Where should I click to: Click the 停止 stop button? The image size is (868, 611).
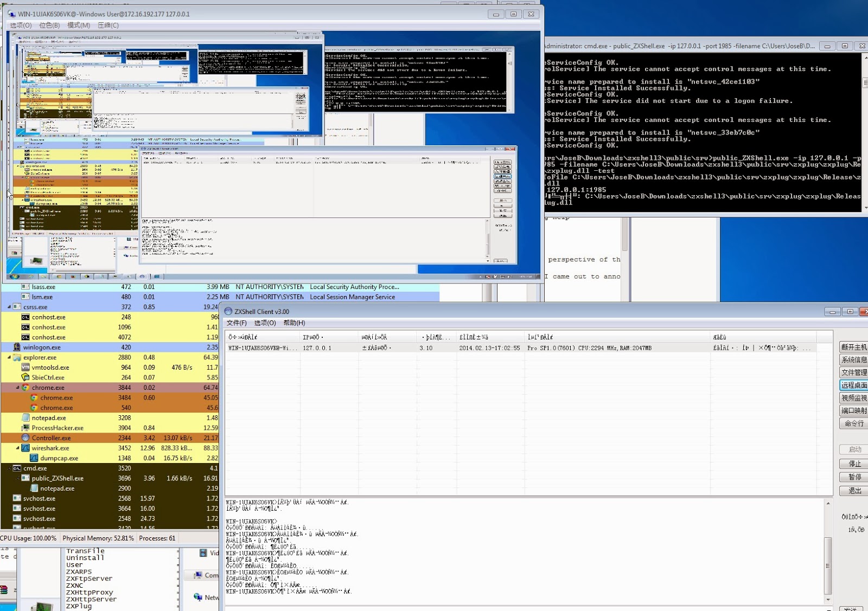[x=854, y=464]
